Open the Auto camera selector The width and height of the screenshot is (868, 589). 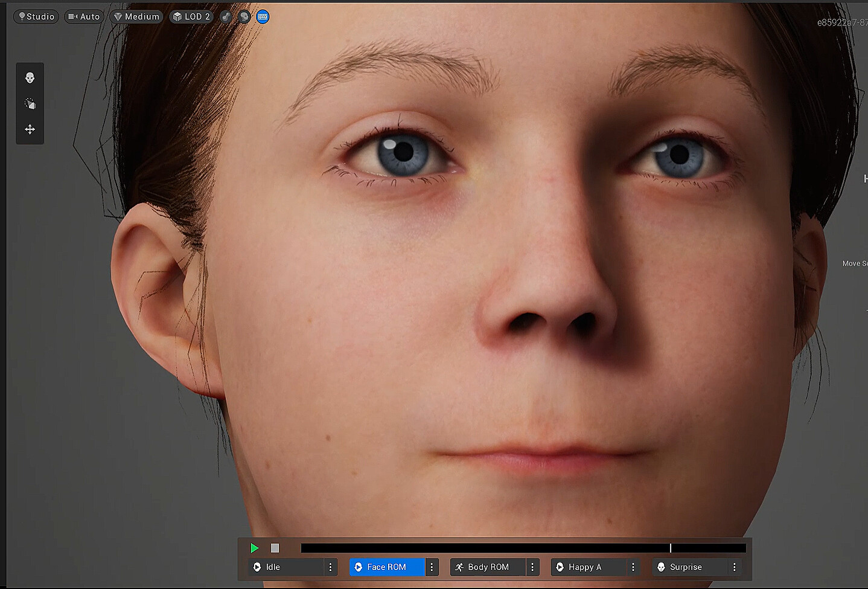pos(84,16)
